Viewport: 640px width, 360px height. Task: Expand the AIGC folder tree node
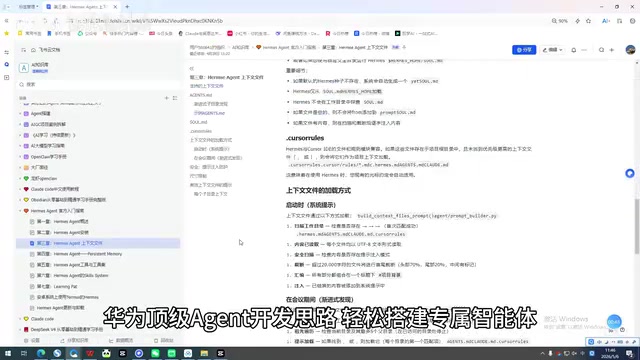click(x=20, y=124)
